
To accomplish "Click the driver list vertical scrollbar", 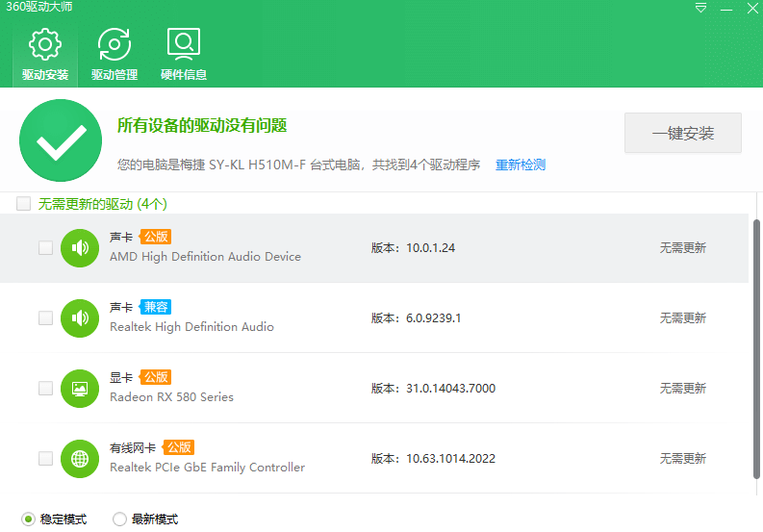I will (756, 349).
